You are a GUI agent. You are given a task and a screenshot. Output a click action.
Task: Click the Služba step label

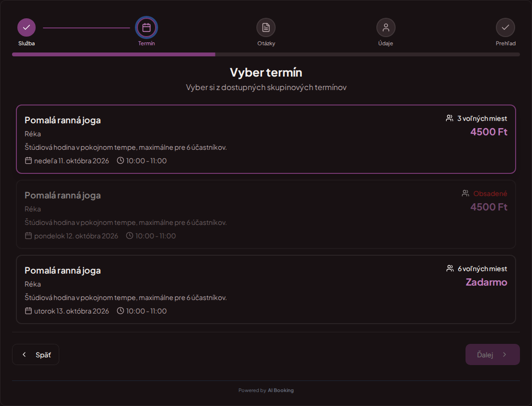(27, 43)
